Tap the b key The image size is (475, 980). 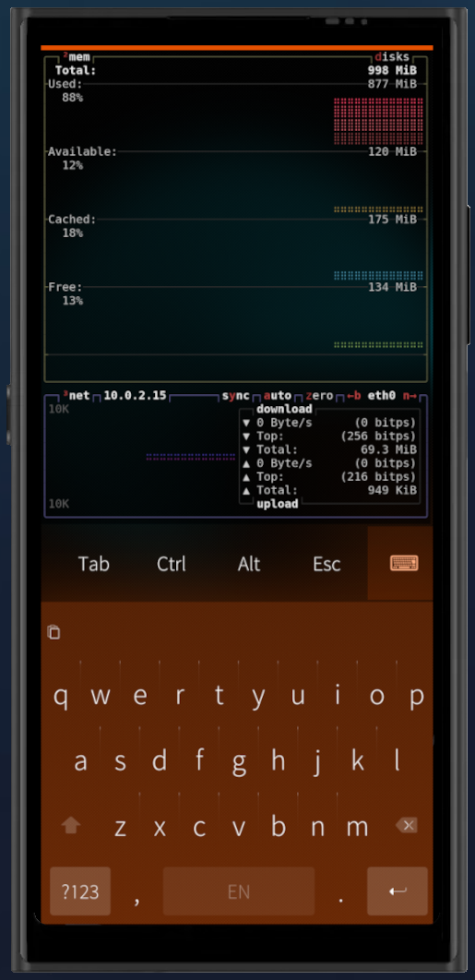point(279,827)
